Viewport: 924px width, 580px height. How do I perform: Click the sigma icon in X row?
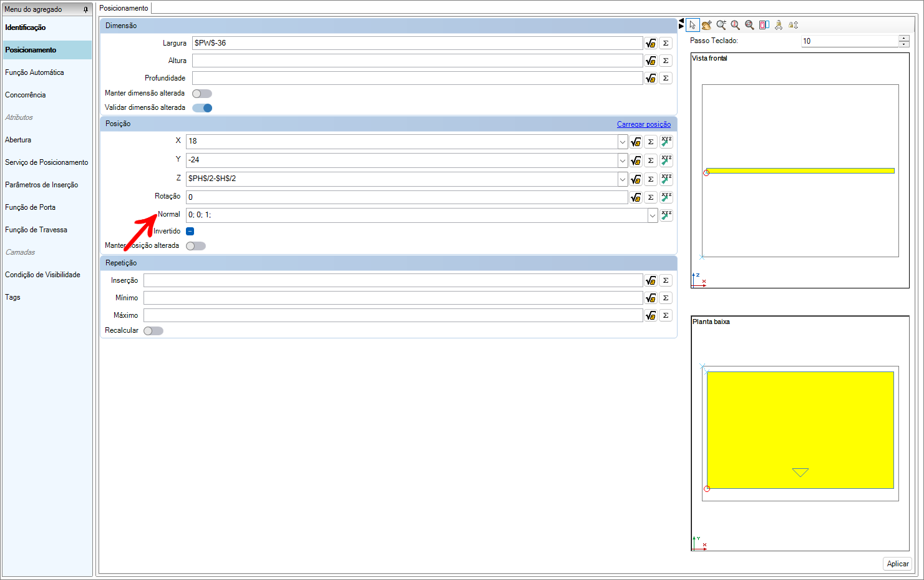tap(651, 142)
